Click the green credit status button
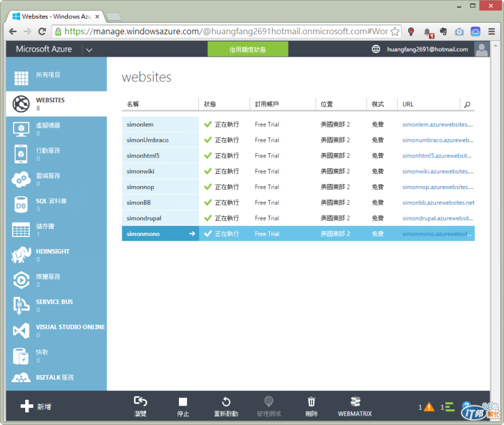The width and height of the screenshot is (504, 425). tap(248, 49)
